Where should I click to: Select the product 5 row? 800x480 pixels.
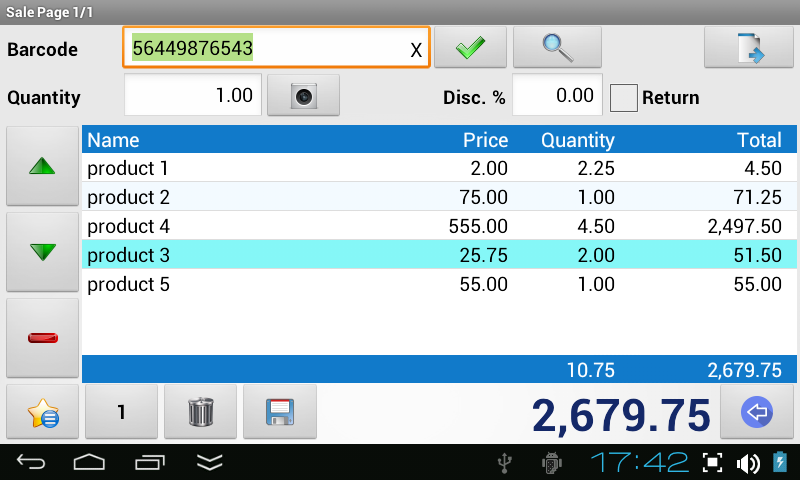439,284
